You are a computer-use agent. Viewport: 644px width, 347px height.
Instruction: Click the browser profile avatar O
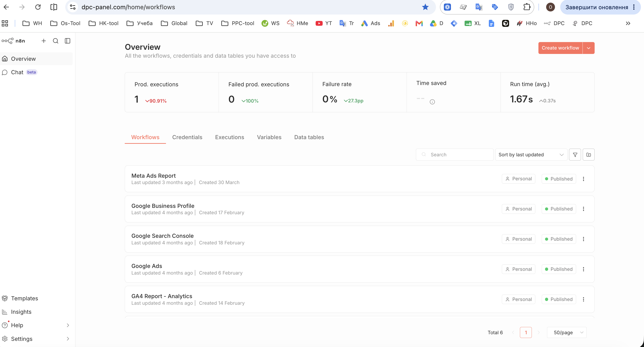[x=550, y=7]
